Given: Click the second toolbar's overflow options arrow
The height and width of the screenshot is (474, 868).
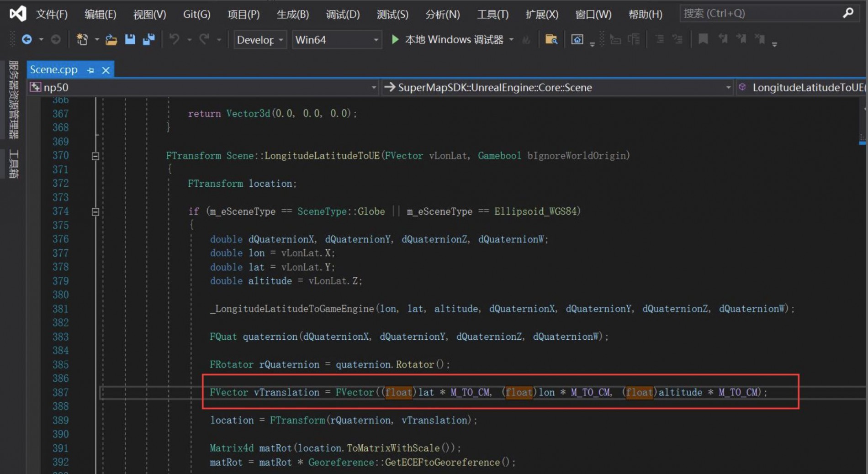Looking at the screenshot, I should coord(774,44).
